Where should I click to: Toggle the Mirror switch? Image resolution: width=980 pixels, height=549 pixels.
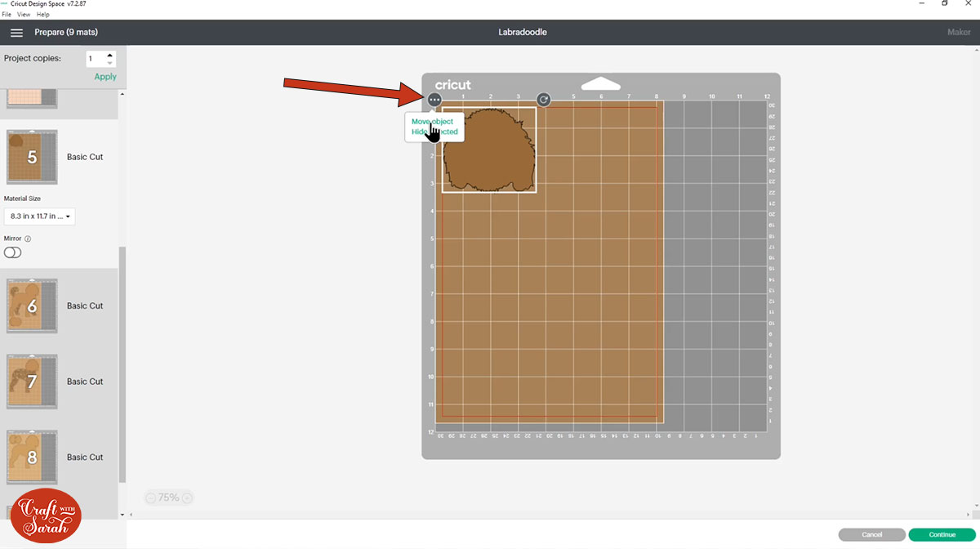(x=12, y=252)
